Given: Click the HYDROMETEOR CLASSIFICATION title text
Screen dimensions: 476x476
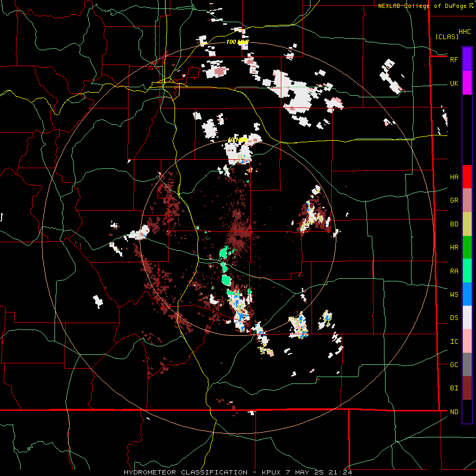Looking at the screenshot, I should tap(186, 472).
